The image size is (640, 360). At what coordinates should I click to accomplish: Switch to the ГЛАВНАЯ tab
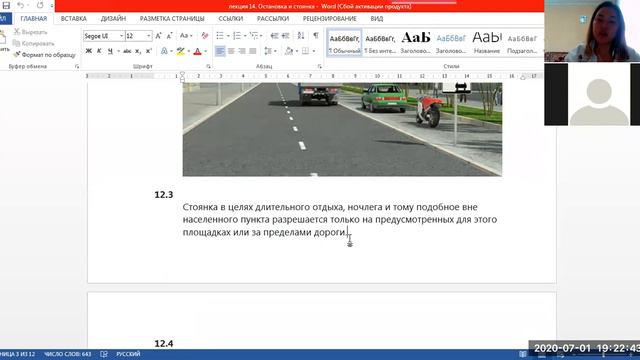coord(34,19)
